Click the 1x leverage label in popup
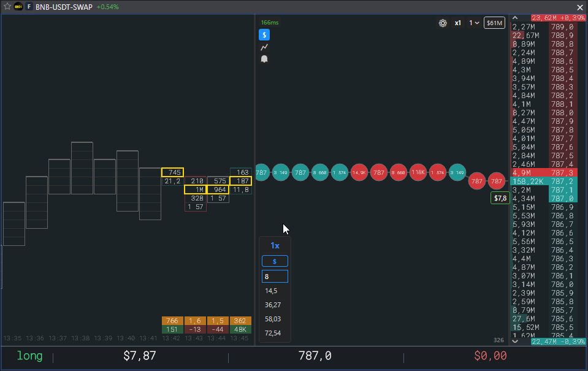The width and height of the screenshot is (588, 371). pyautogui.click(x=275, y=246)
